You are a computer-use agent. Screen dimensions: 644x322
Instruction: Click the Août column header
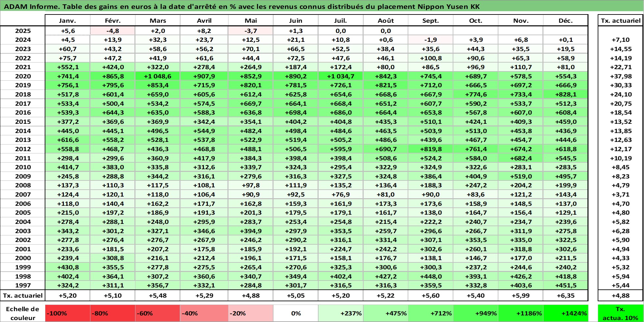click(386, 20)
